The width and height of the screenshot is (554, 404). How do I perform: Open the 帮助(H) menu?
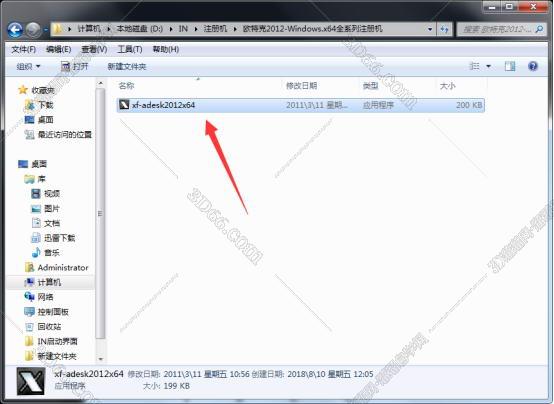click(x=166, y=49)
